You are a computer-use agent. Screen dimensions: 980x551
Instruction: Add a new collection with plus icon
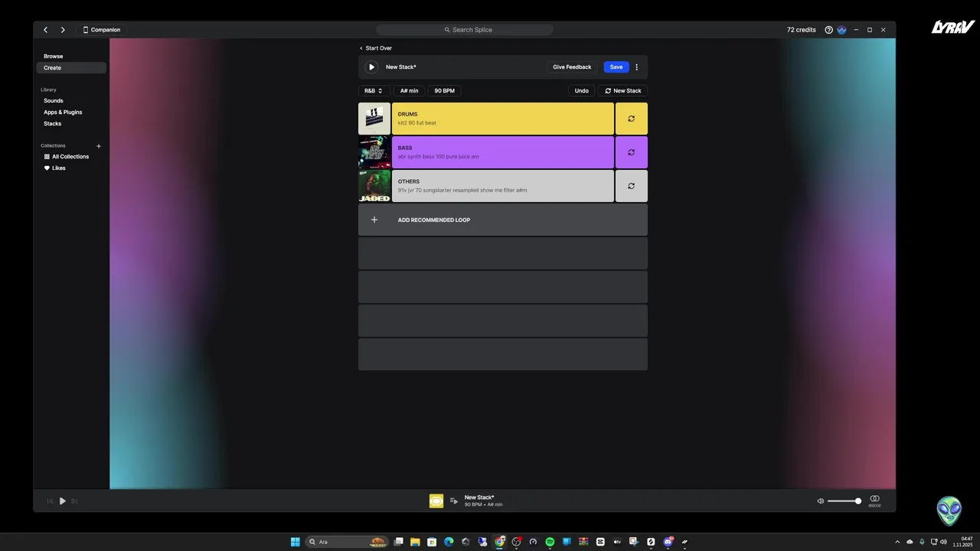[x=99, y=146]
